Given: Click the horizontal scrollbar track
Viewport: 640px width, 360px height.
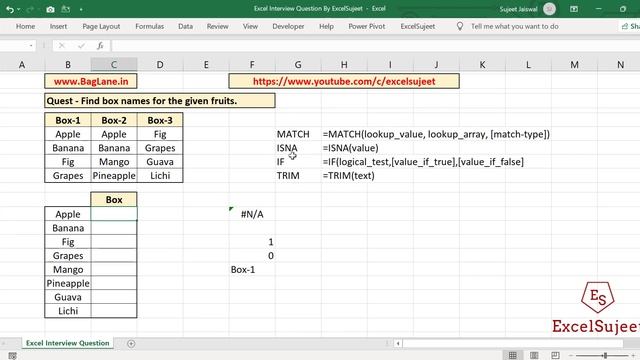Looking at the screenshot, I should pyautogui.click(x=513, y=343).
